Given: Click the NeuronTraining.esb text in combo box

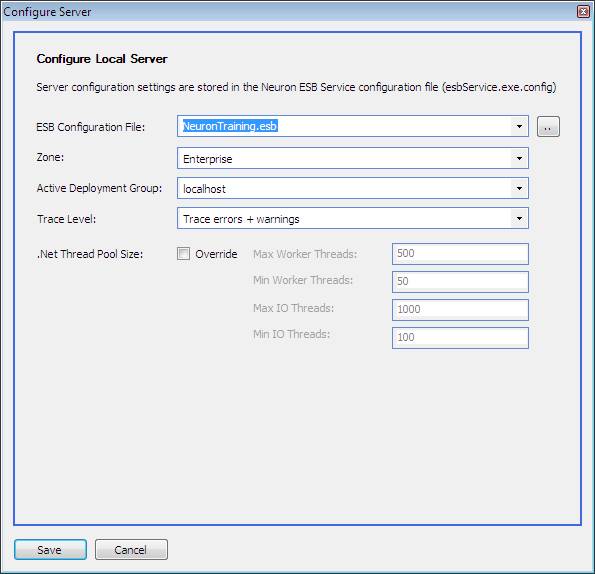Looking at the screenshot, I should click(230, 126).
